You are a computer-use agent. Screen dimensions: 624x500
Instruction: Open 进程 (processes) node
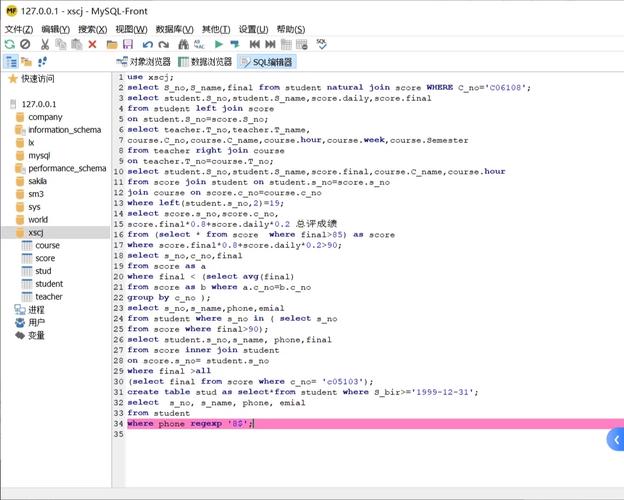(36, 310)
